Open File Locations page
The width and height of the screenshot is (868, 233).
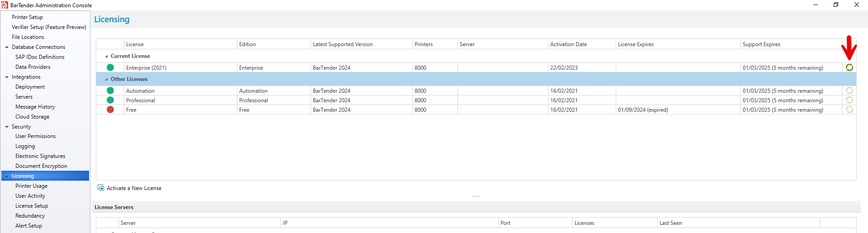[28, 37]
